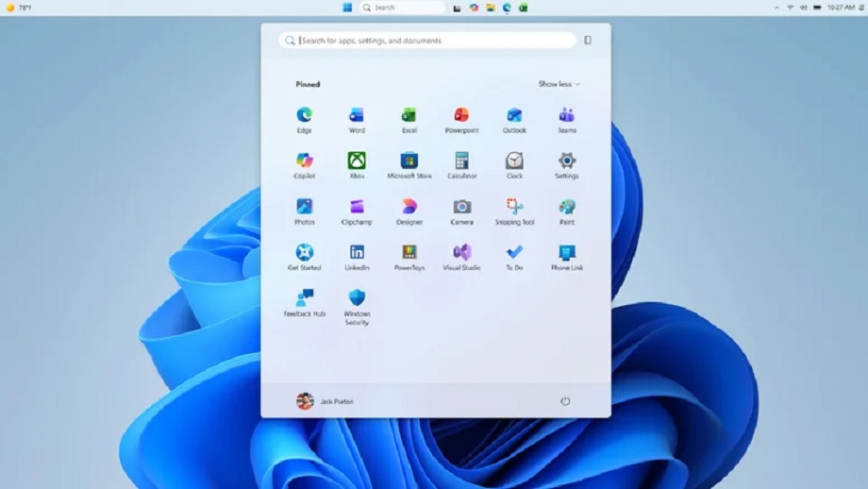Click the icon right of Start search box
This screenshot has height=489, width=868.
click(x=588, y=40)
